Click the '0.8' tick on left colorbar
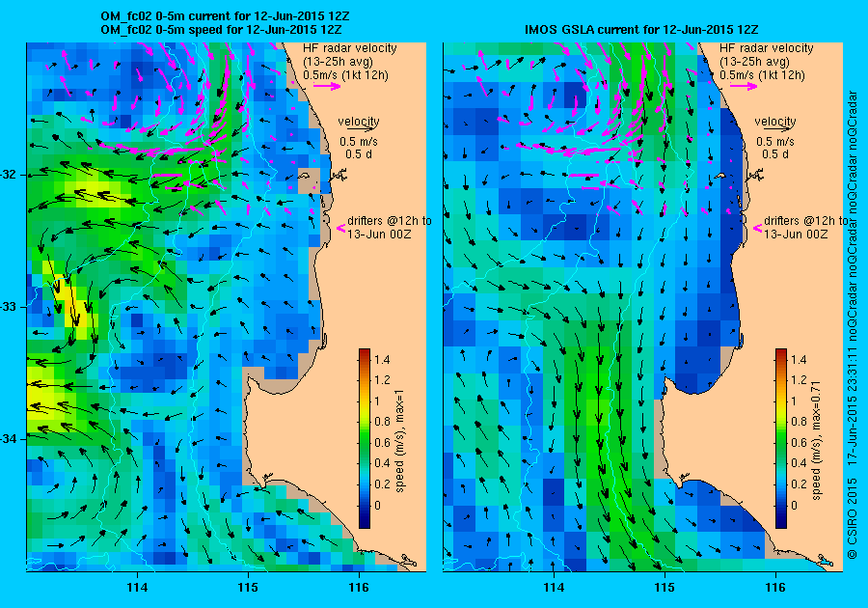 coord(382,422)
